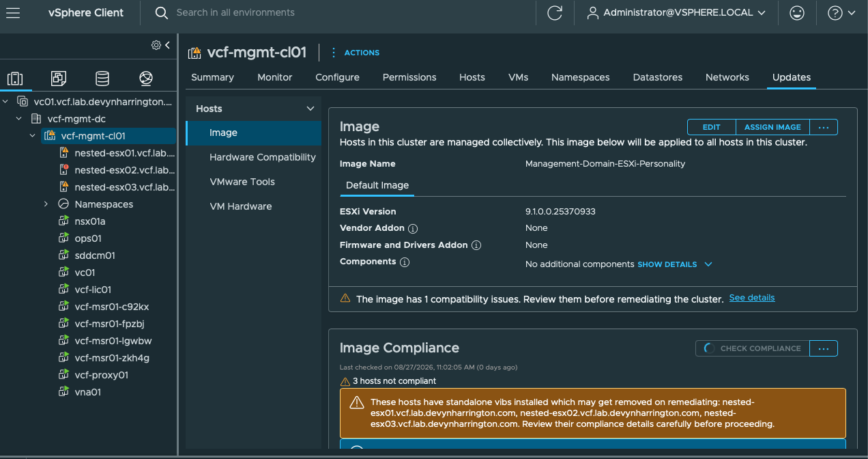Click the nsx01a VM icon
This screenshot has width=868, height=459.
point(64,221)
